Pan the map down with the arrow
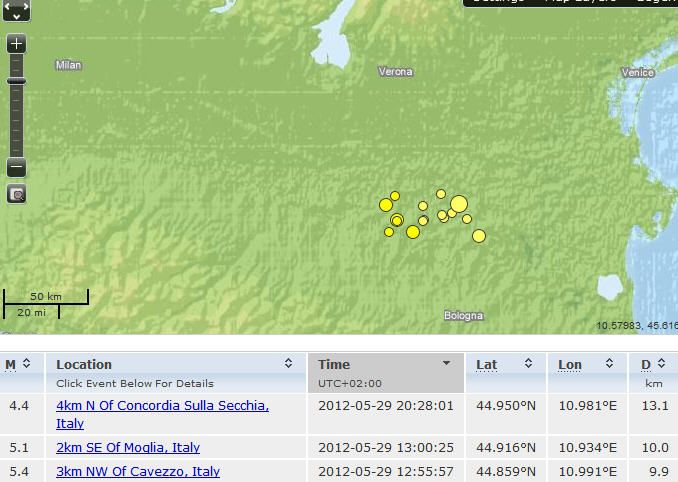The width and height of the screenshot is (678, 482). 16,16
